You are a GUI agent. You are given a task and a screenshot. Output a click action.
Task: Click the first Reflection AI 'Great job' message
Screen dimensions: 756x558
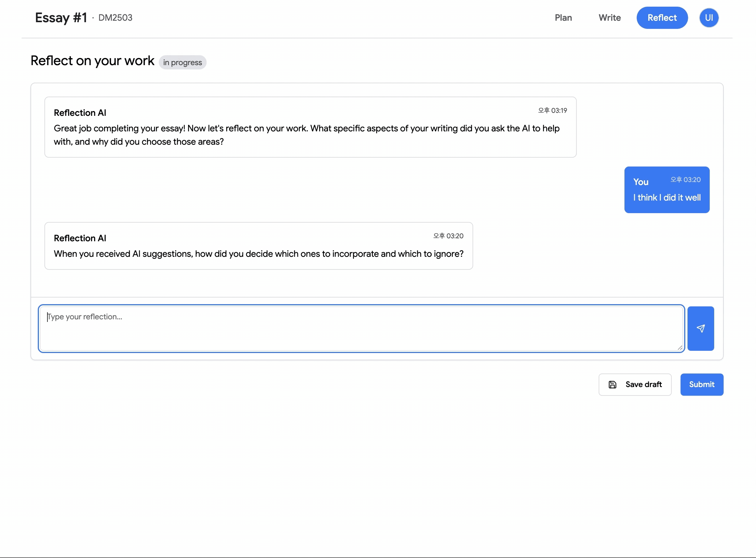[x=307, y=135]
